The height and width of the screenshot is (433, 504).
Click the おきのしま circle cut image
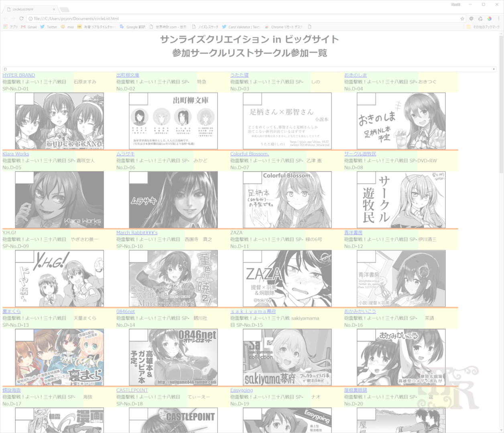401,121
